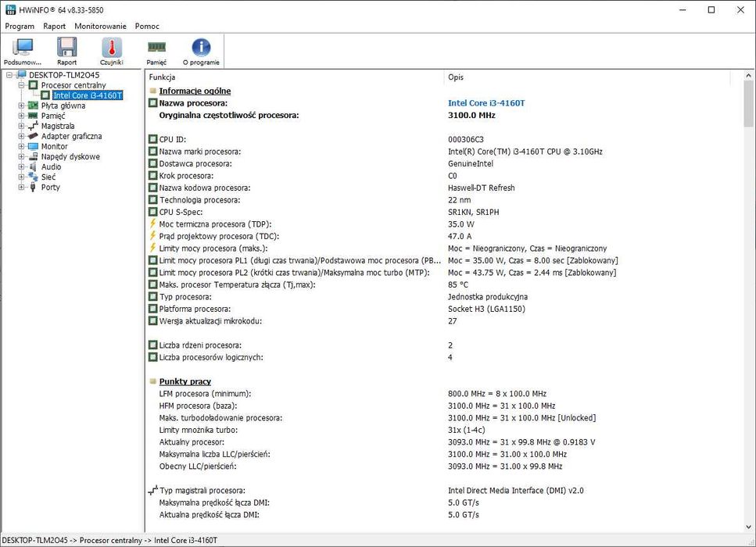Click the Płyta główna motherboard icon

click(x=33, y=105)
